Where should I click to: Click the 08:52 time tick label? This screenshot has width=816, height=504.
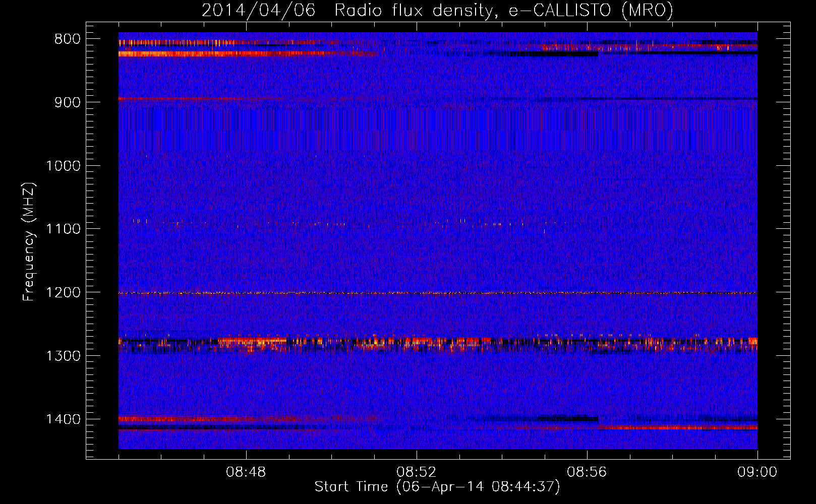(417, 472)
